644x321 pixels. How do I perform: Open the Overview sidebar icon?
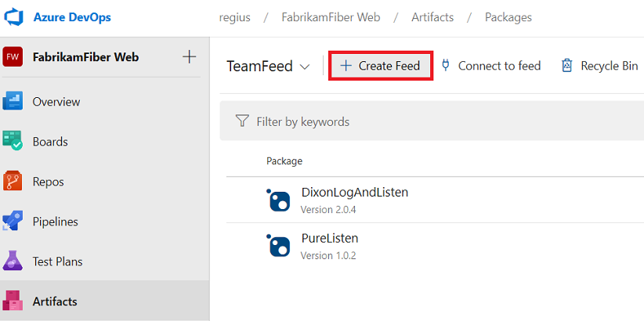coord(13,102)
